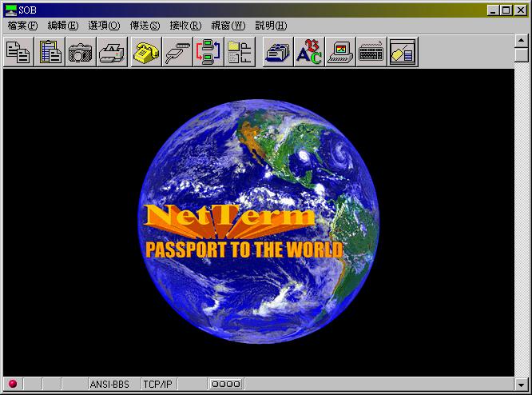
Task: Open the 選項(O) menu
Action: [104, 26]
